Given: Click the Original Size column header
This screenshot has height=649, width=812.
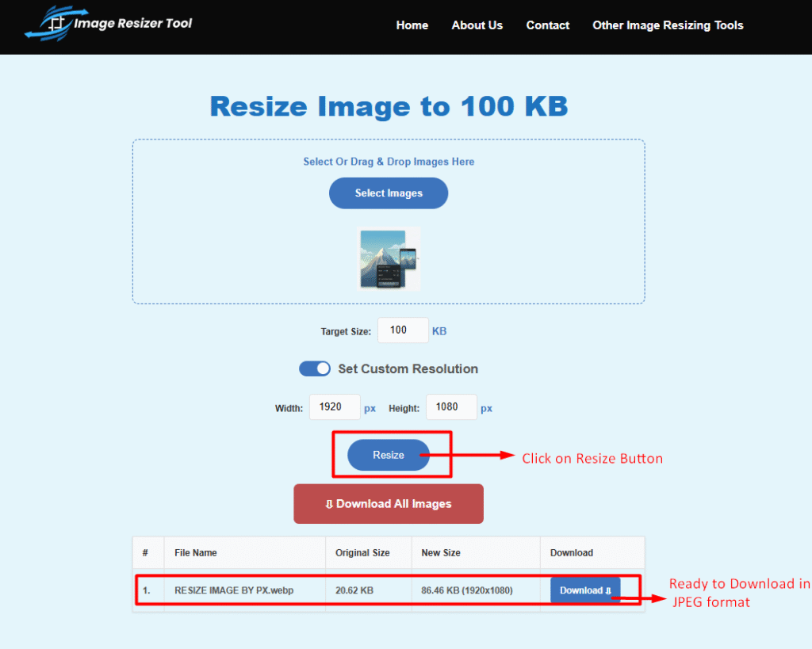Looking at the screenshot, I should pos(362,552).
